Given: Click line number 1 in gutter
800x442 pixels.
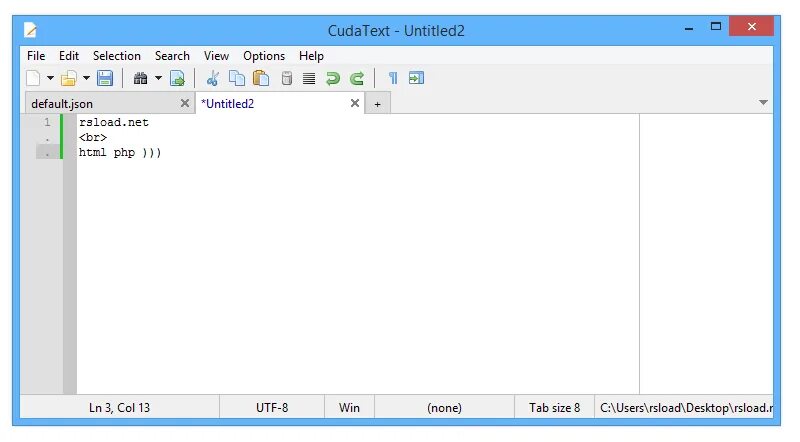Looking at the screenshot, I should [47, 122].
